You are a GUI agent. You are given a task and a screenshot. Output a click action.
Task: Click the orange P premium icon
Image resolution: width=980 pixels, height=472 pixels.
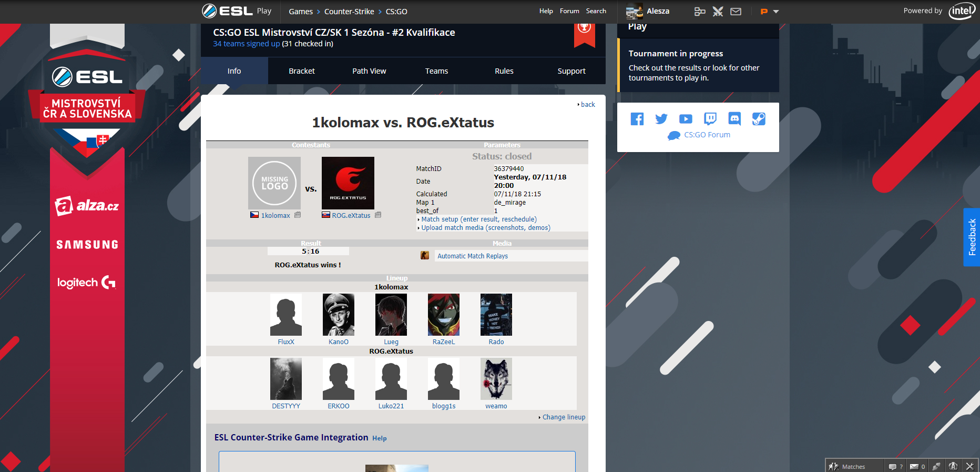click(x=764, y=12)
